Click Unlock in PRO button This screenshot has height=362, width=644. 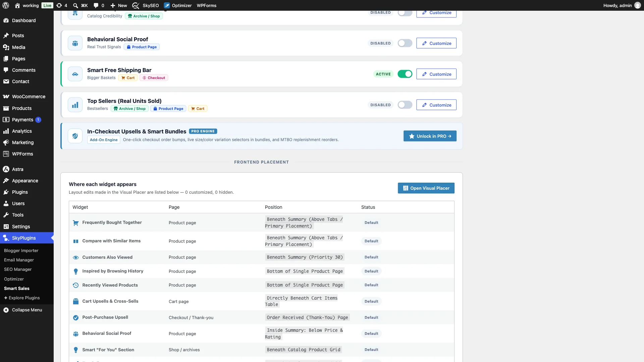(430, 136)
